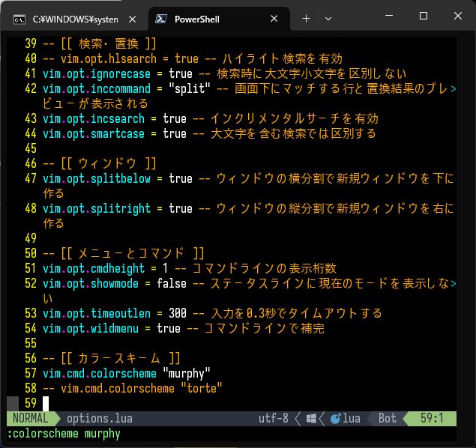Click the PowerShell icon on the active tab
476x448 pixels.
(x=161, y=19)
